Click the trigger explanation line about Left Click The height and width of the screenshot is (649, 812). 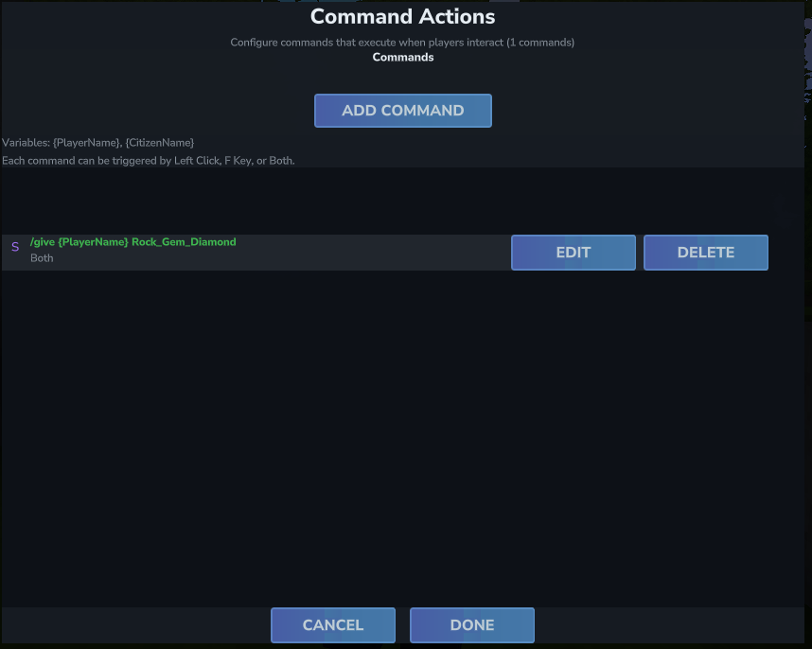(148, 160)
